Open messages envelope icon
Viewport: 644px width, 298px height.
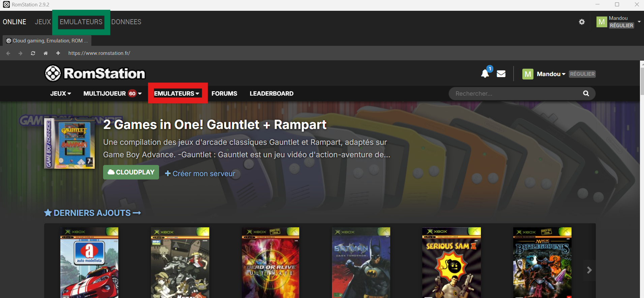click(x=501, y=74)
